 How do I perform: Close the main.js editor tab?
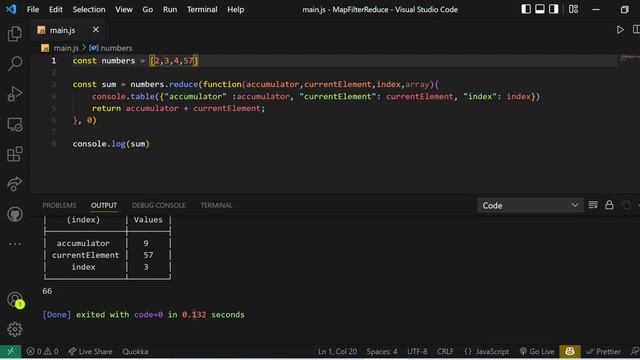(96, 29)
